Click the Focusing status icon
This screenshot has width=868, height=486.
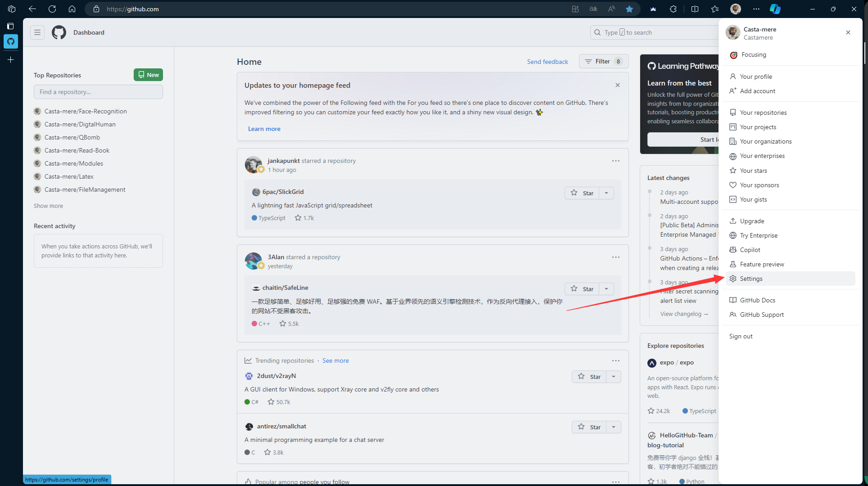(733, 54)
